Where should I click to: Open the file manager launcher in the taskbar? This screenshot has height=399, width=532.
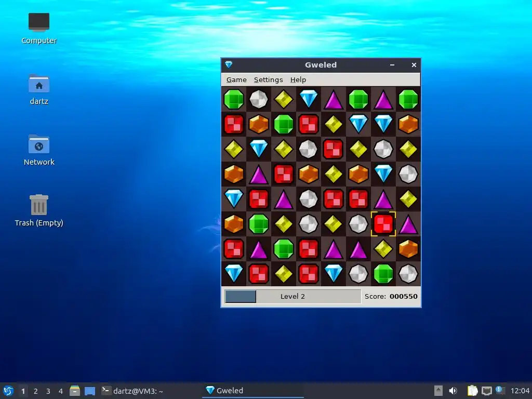pyautogui.click(x=75, y=391)
